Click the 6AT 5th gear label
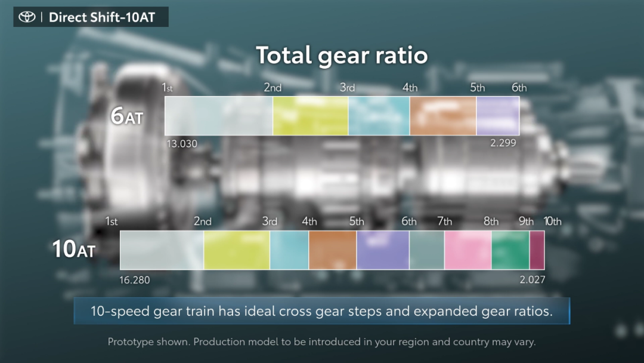The image size is (644, 363). 477,88
